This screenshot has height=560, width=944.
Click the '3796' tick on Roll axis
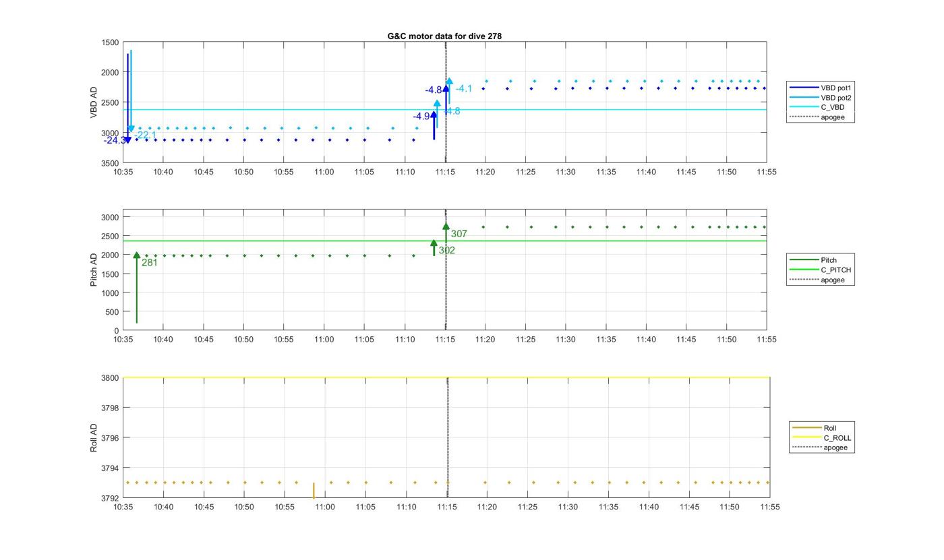pyautogui.click(x=110, y=438)
